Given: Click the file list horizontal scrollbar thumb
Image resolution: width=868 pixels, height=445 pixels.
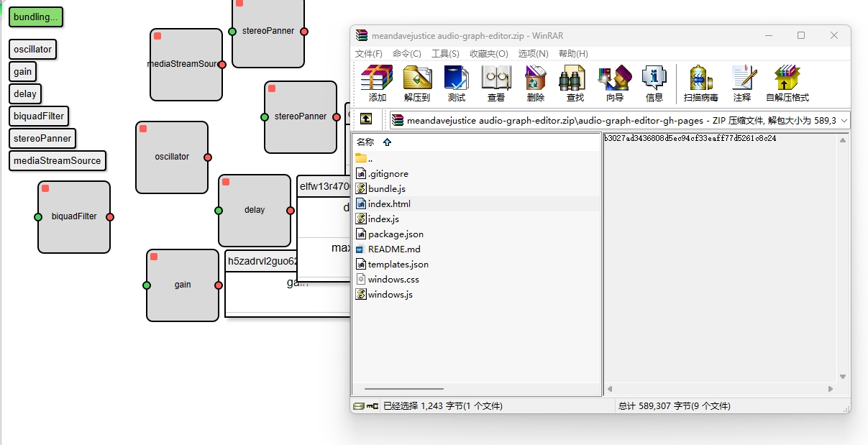Looking at the screenshot, I should pos(403,389).
